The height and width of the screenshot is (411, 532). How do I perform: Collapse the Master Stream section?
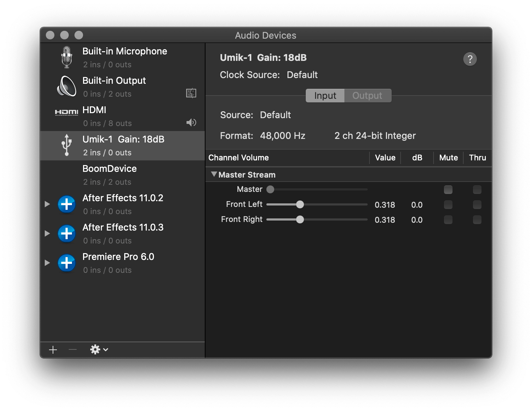click(x=214, y=174)
